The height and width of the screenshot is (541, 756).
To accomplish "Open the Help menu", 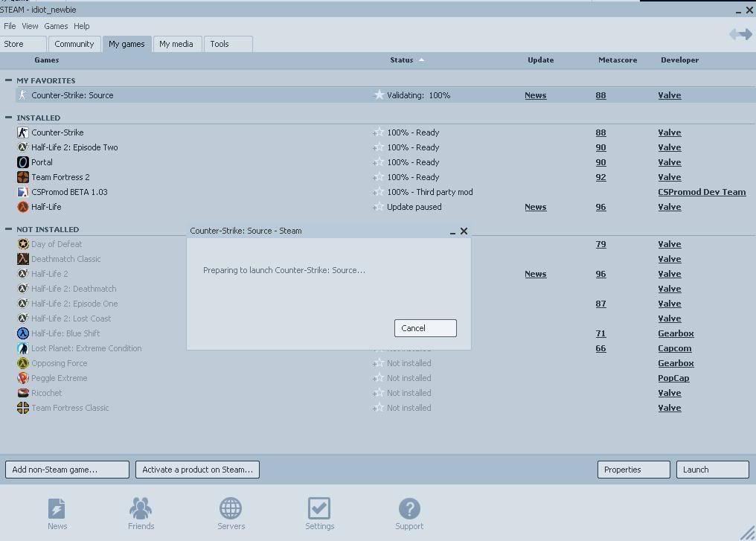I will tap(82, 26).
